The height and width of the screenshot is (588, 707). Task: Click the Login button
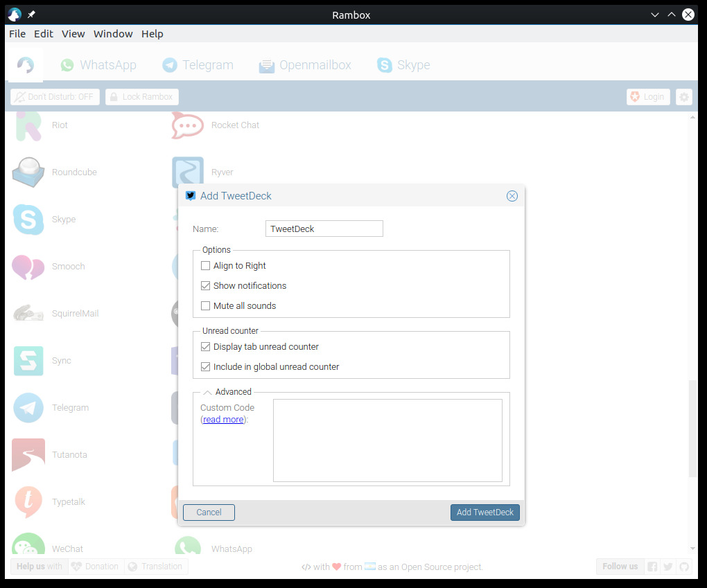[648, 97]
